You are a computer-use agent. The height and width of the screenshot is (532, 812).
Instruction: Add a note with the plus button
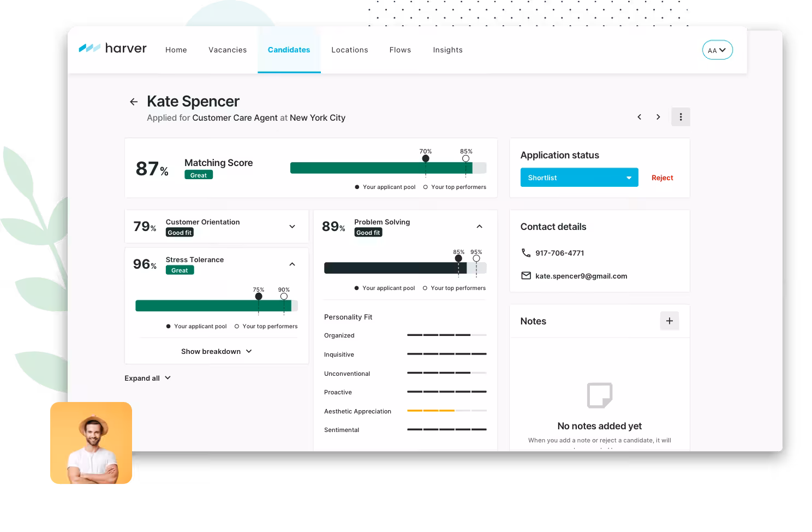click(670, 321)
